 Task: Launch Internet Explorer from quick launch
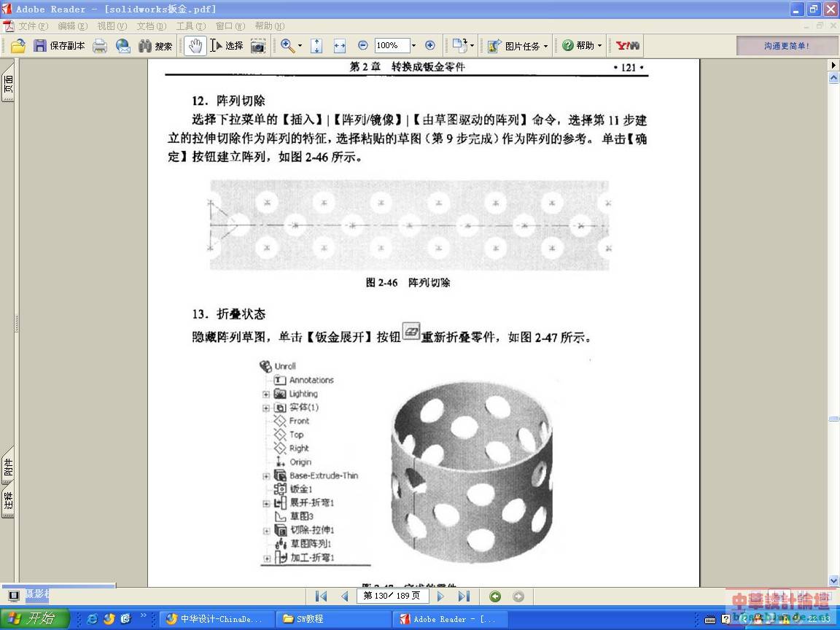(92, 619)
